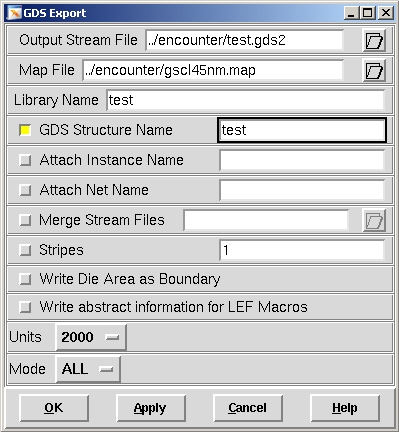
Task: Focus the GDS Structure Name text field
Action: 302,130
